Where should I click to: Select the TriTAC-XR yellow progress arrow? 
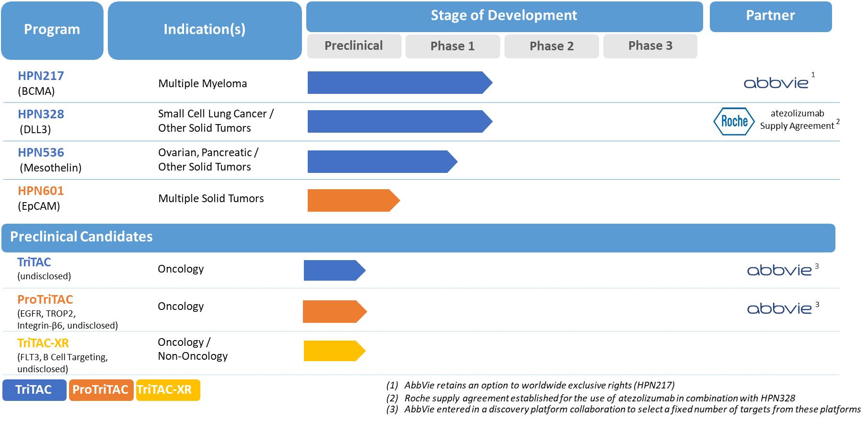coord(334,351)
